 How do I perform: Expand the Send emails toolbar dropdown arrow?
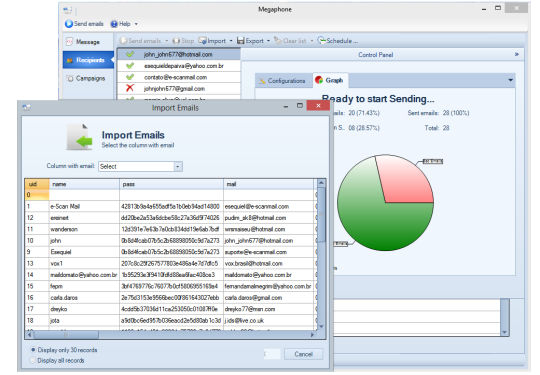[167, 41]
